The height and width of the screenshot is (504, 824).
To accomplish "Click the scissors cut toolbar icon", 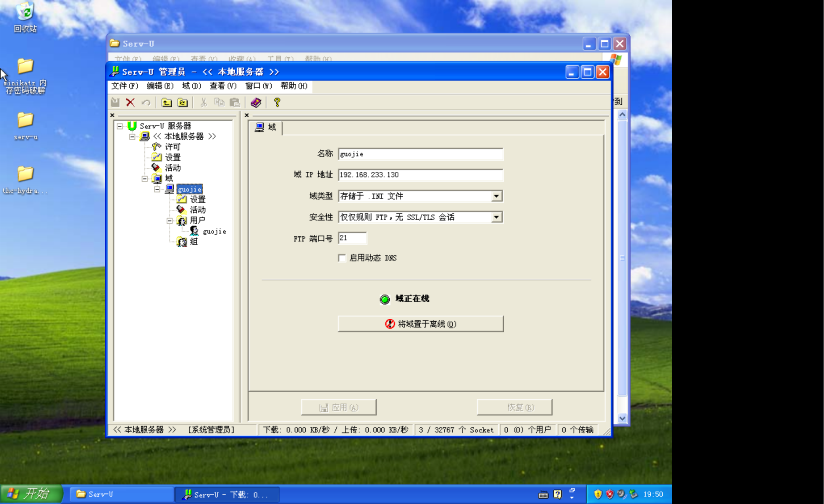I will coord(203,102).
